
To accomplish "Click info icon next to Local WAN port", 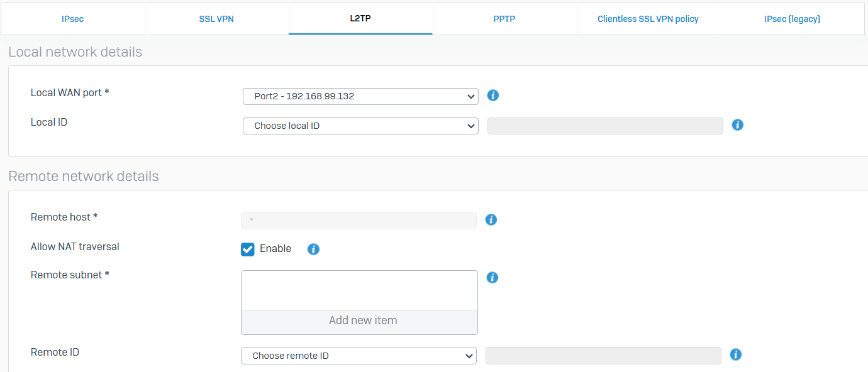I will [493, 96].
